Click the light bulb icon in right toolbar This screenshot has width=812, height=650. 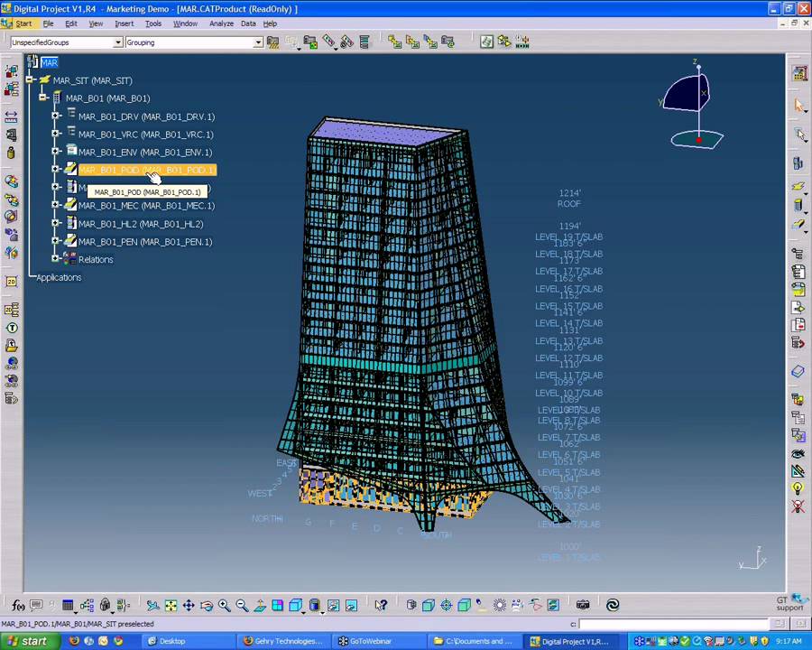tap(798, 488)
